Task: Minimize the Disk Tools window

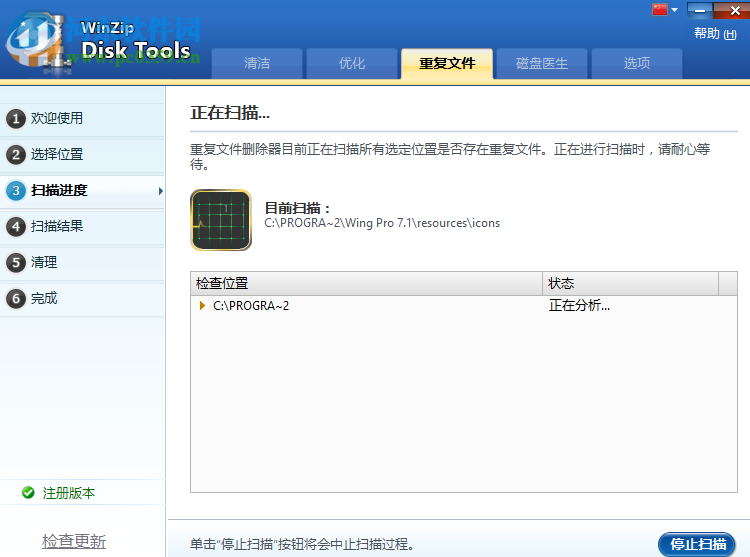Action: (x=700, y=10)
